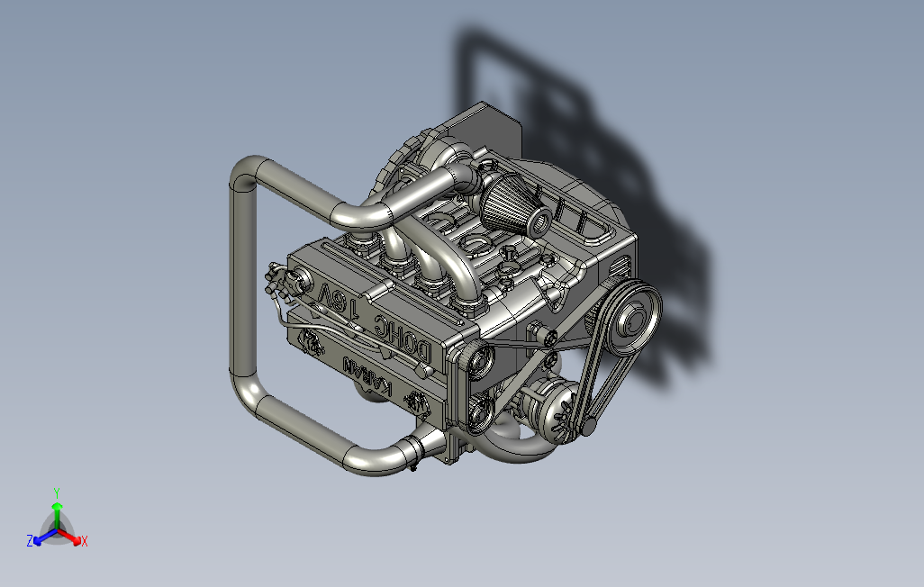This screenshot has height=587, width=924.
Task: Select the large crankshaft pulley
Action: point(634,320)
